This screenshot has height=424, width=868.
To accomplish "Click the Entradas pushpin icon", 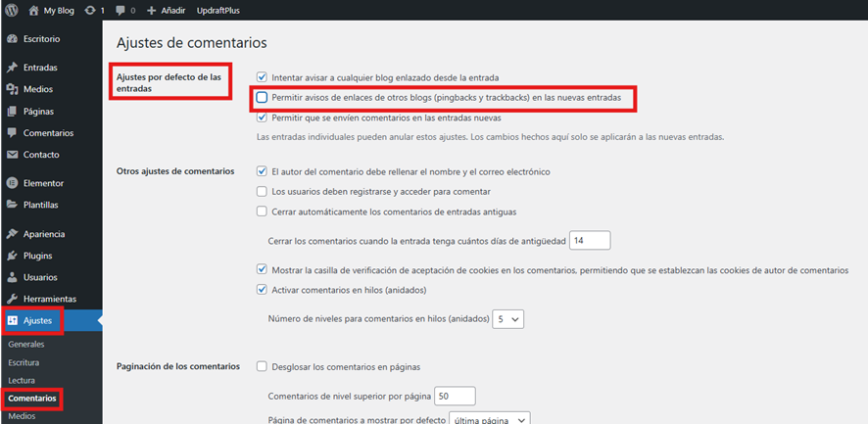I will click(x=12, y=68).
